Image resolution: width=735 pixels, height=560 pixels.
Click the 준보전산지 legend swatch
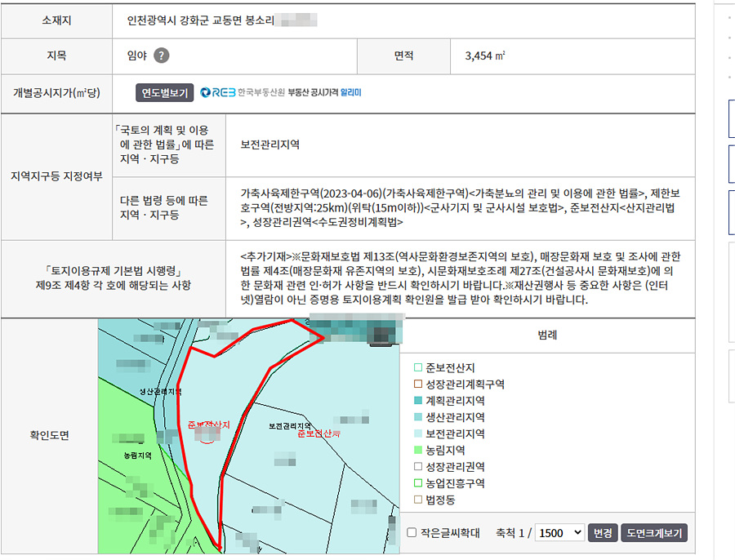(x=418, y=368)
